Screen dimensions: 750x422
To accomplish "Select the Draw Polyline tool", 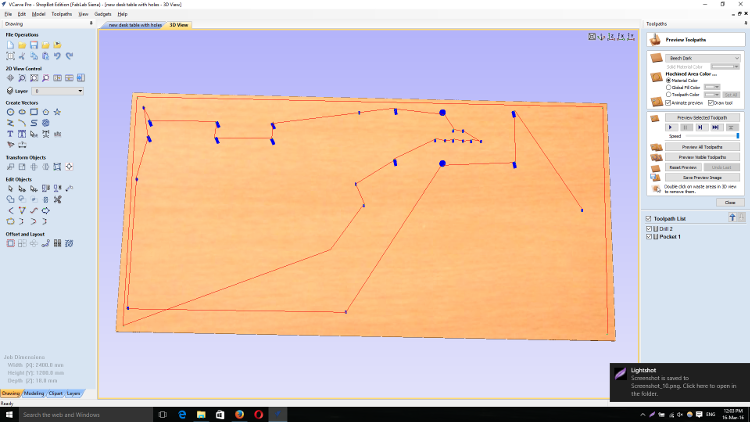I will tap(10, 123).
